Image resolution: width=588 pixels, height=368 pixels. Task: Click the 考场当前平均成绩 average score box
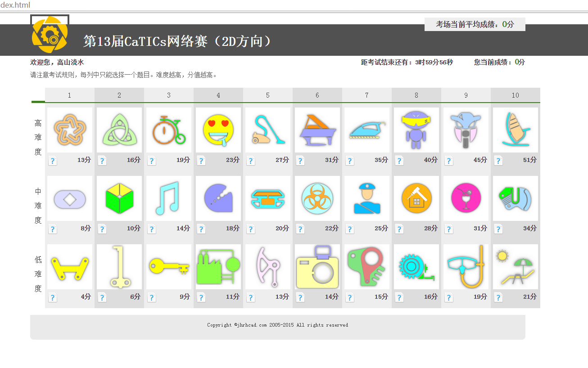coord(475,24)
